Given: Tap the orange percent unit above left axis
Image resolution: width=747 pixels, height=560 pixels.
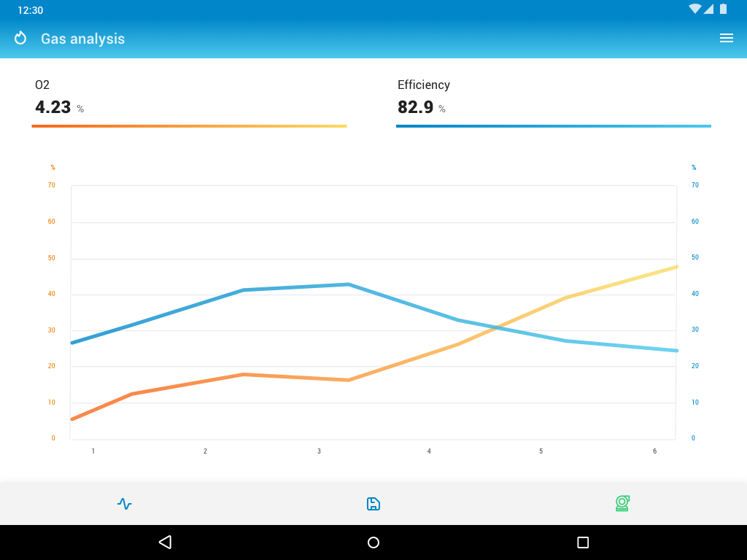Looking at the screenshot, I should 53,167.
